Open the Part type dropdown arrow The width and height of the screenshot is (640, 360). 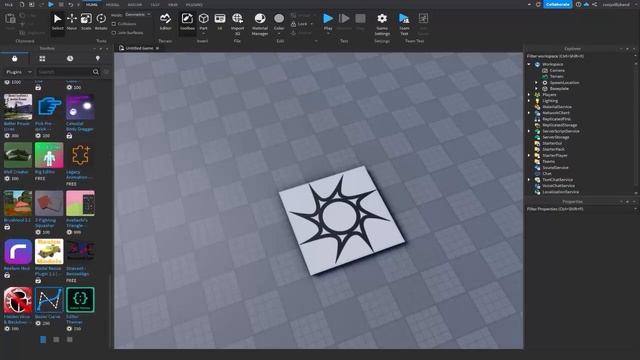pos(203,33)
